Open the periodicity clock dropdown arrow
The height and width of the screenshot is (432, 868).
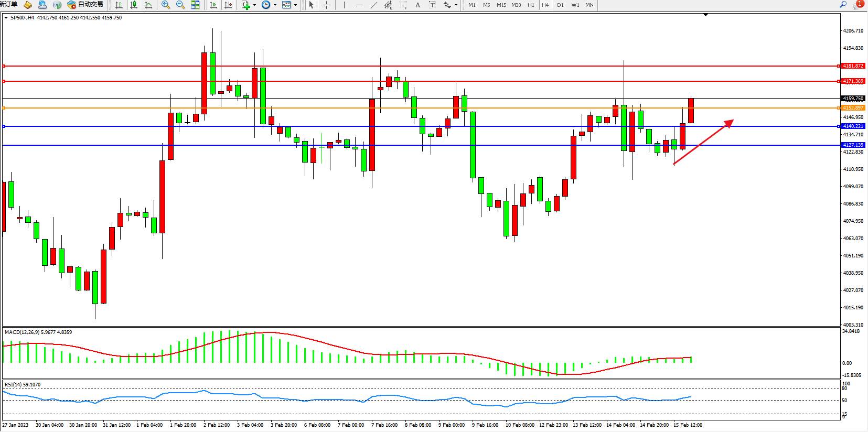[x=275, y=5]
